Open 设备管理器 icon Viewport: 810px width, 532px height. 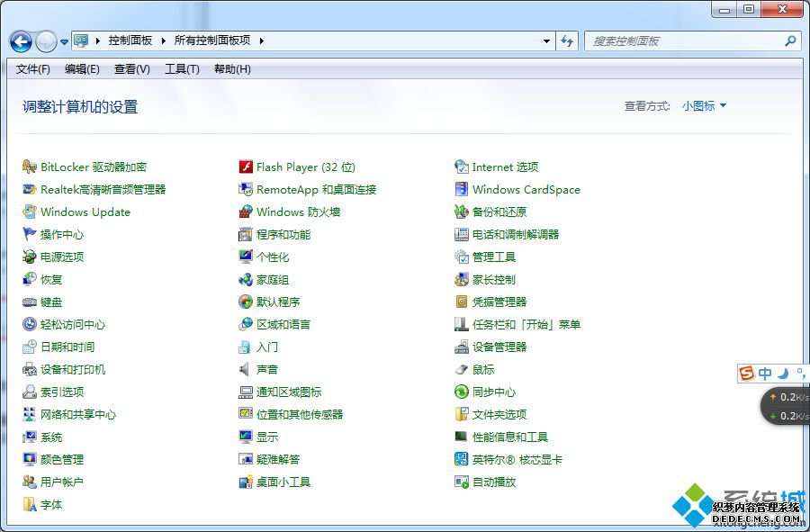point(462,347)
